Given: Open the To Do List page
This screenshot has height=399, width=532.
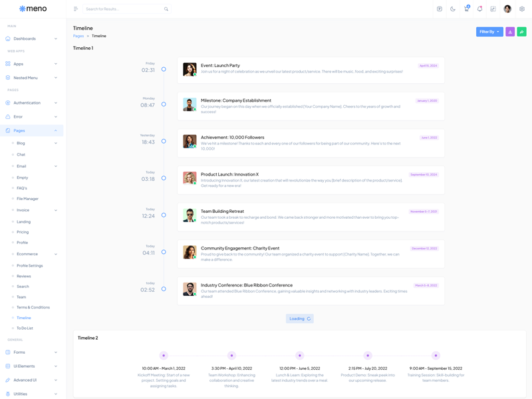Looking at the screenshot, I should 25,328.
